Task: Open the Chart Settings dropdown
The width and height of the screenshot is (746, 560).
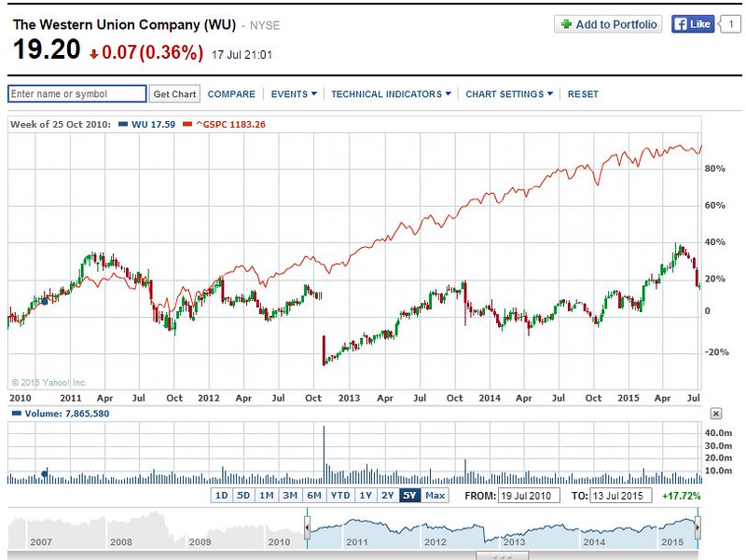Action: 509,94
